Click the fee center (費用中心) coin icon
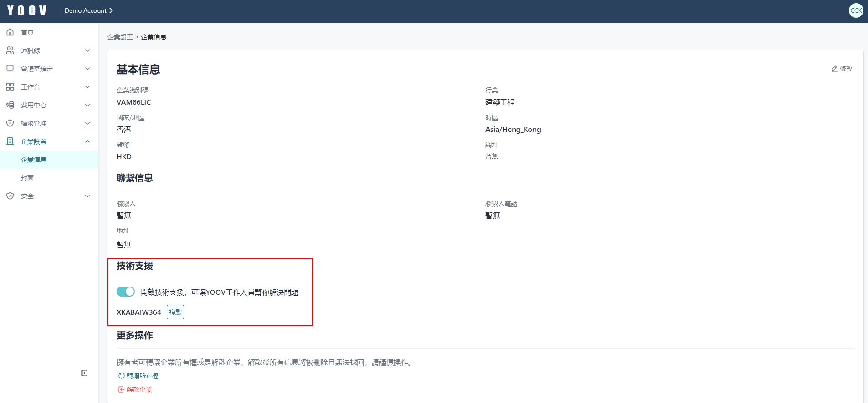This screenshot has width=868, height=403. 10,105
